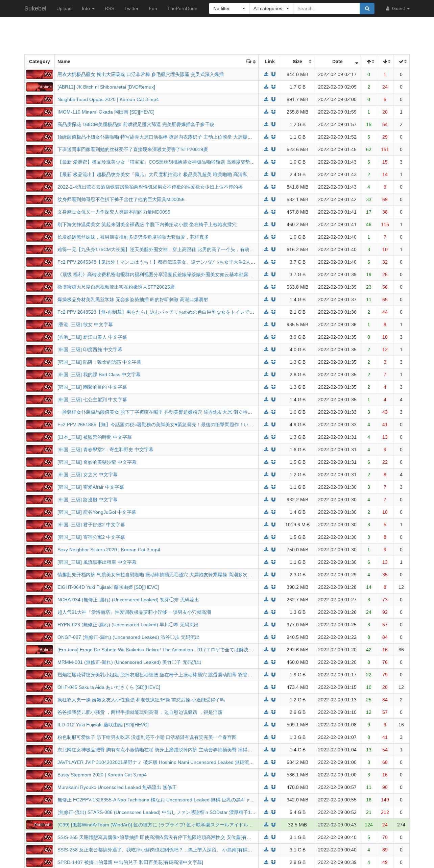Download torrent file for SPRD-1487 row
Image resolution: width=434 pixels, height=868 pixels.
(x=266, y=862)
